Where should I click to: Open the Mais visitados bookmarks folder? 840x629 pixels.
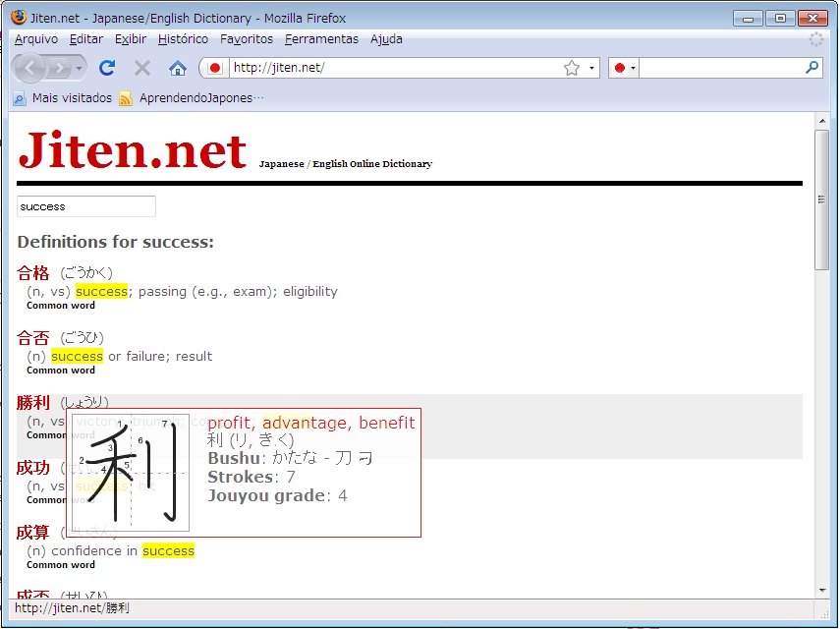click(x=63, y=98)
